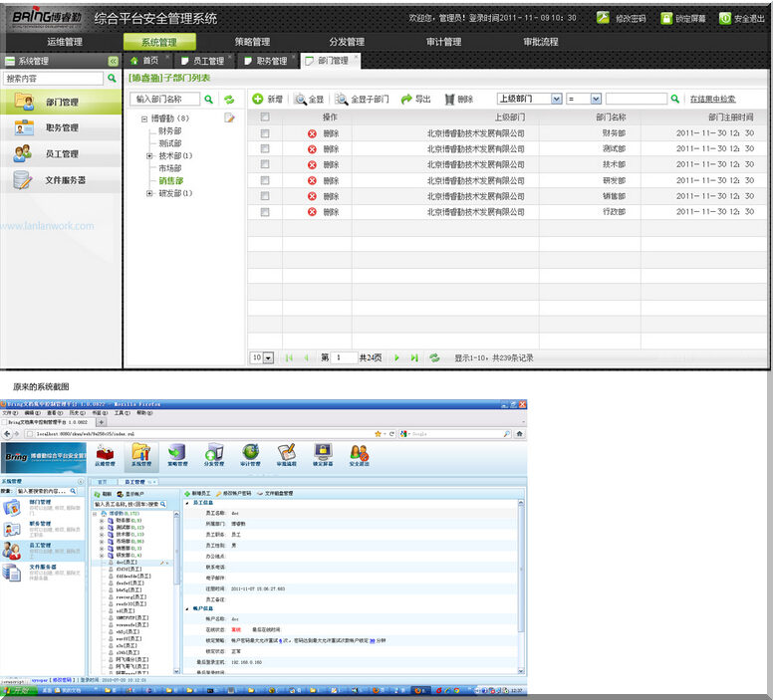Viewport: 773px width, 700px height.
Task: Click the green 新增 plus icon
Action: [258, 100]
